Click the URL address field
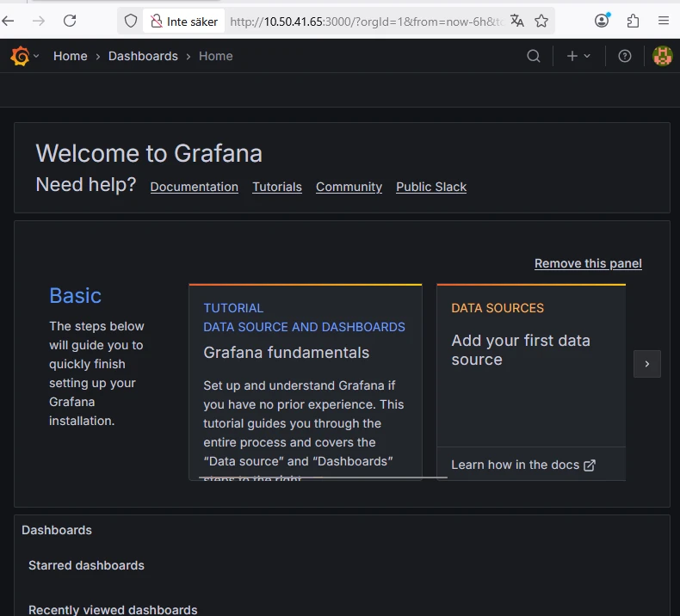The image size is (680, 616). point(367,22)
